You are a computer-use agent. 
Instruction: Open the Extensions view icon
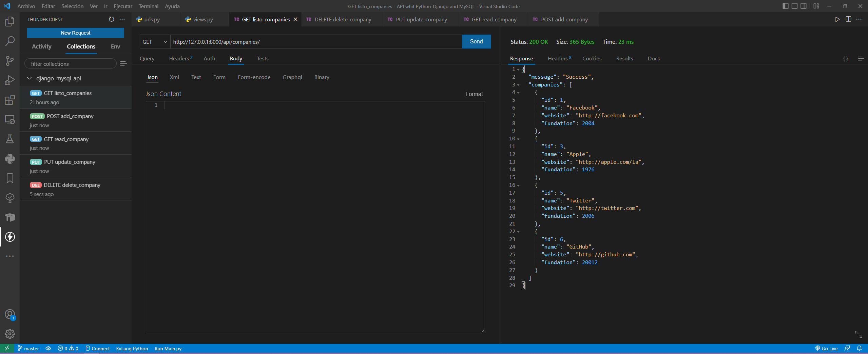click(10, 100)
